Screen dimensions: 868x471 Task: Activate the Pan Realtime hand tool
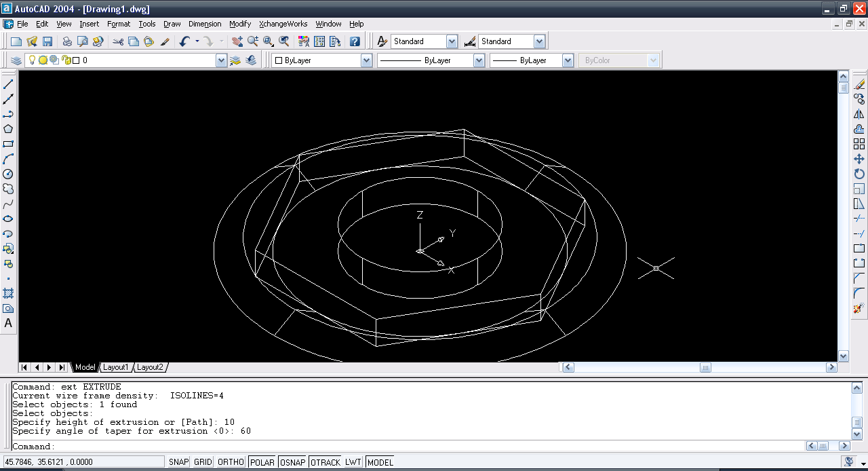pos(237,41)
